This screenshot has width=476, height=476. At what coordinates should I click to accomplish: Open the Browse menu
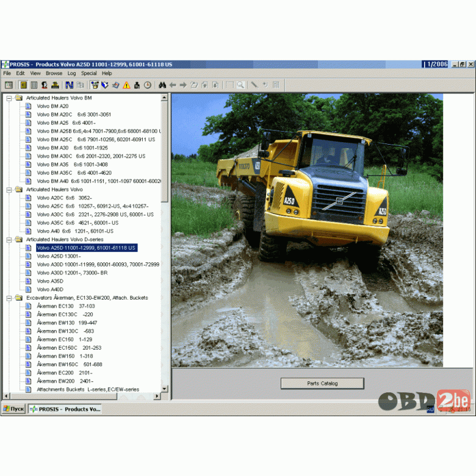(x=54, y=73)
